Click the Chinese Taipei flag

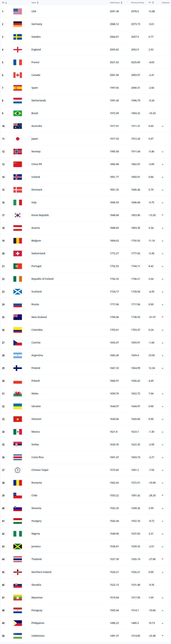[x=18, y=470]
